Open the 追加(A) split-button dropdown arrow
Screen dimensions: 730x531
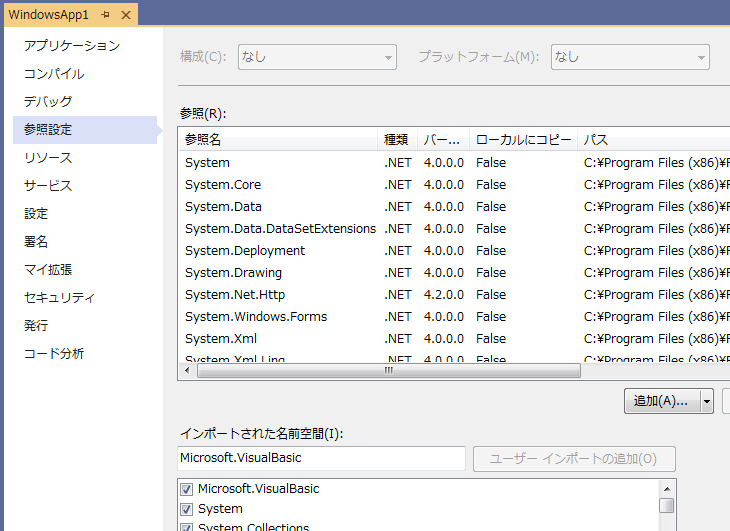(707, 401)
